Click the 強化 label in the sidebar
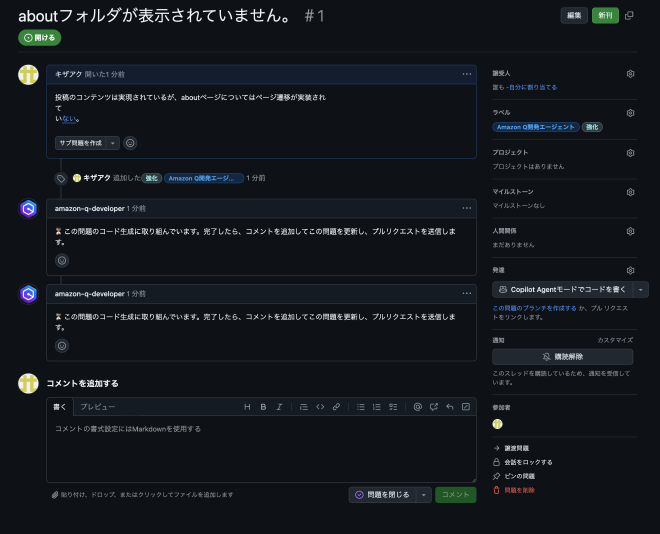Image resolution: width=660 pixels, height=534 pixels. point(592,127)
